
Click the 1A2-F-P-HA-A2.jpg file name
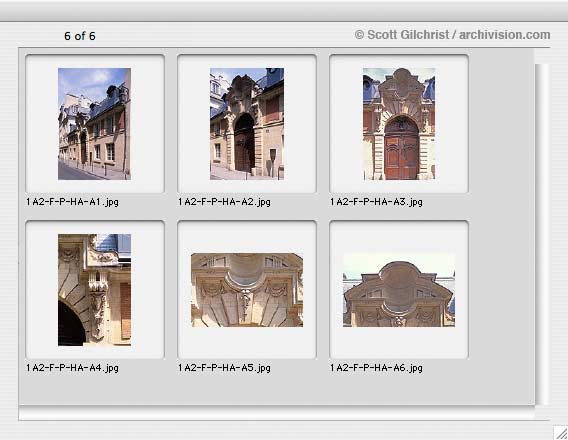click(224, 202)
